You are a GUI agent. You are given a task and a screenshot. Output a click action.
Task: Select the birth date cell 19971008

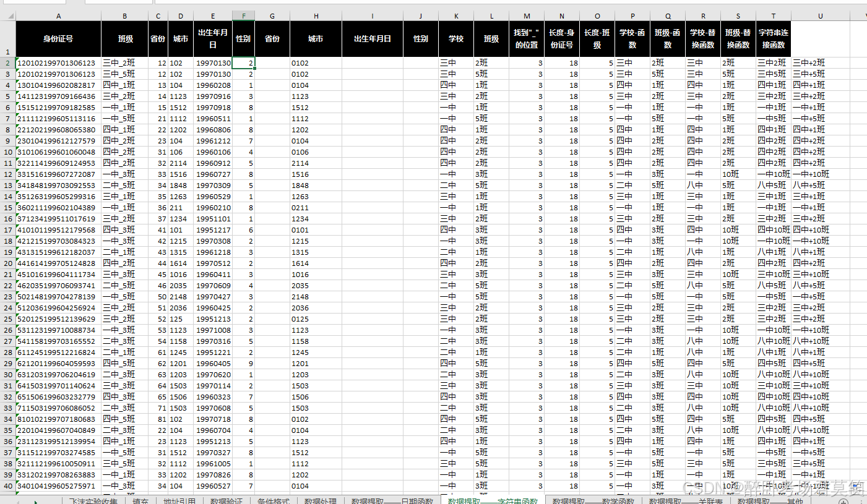click(x=213, y=330)
